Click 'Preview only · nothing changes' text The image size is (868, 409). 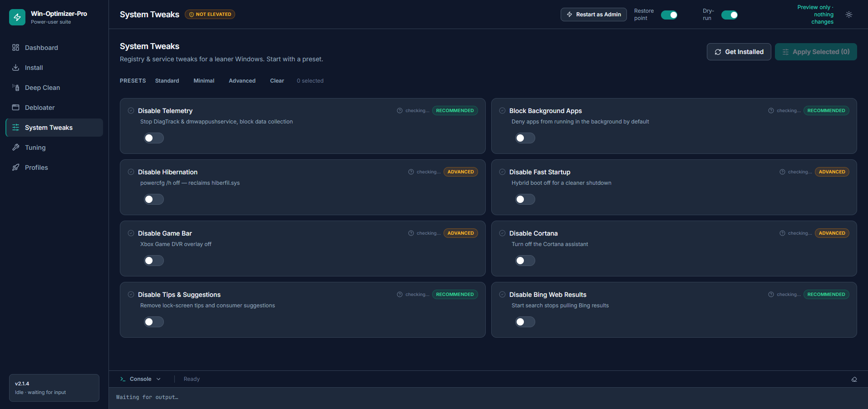click(x=815, y=15)
